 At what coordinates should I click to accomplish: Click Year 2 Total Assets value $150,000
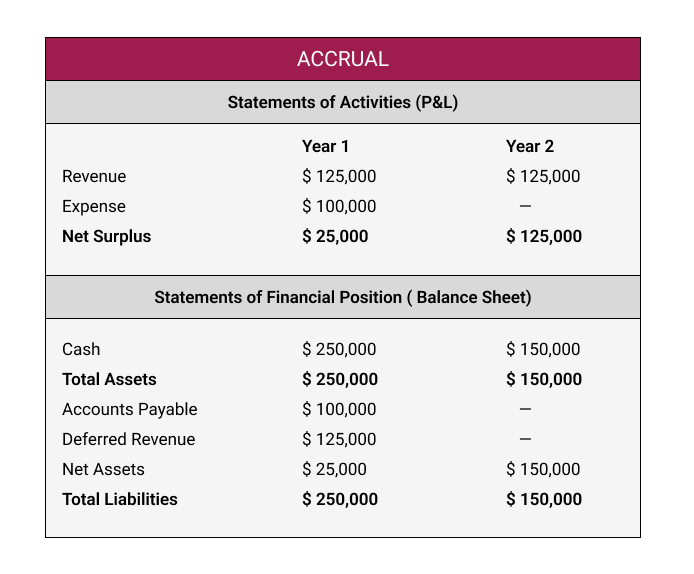(544, 379)
